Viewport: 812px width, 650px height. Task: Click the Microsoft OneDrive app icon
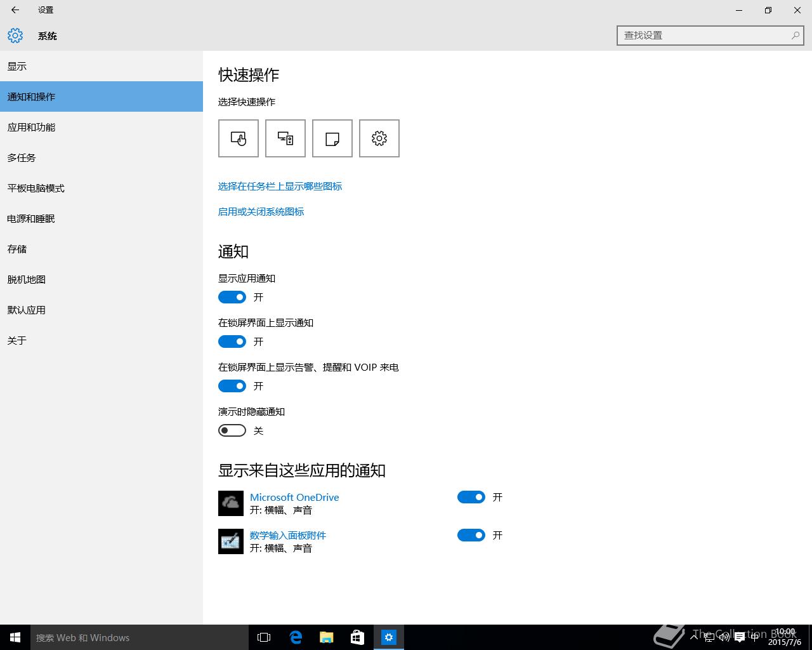[231, 503]
